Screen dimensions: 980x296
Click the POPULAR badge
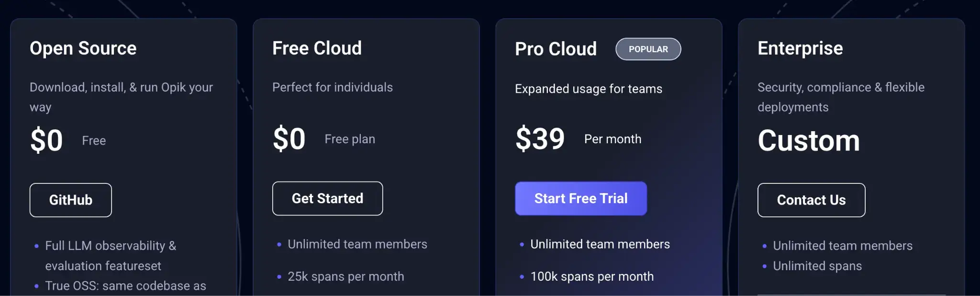(648, 49)
